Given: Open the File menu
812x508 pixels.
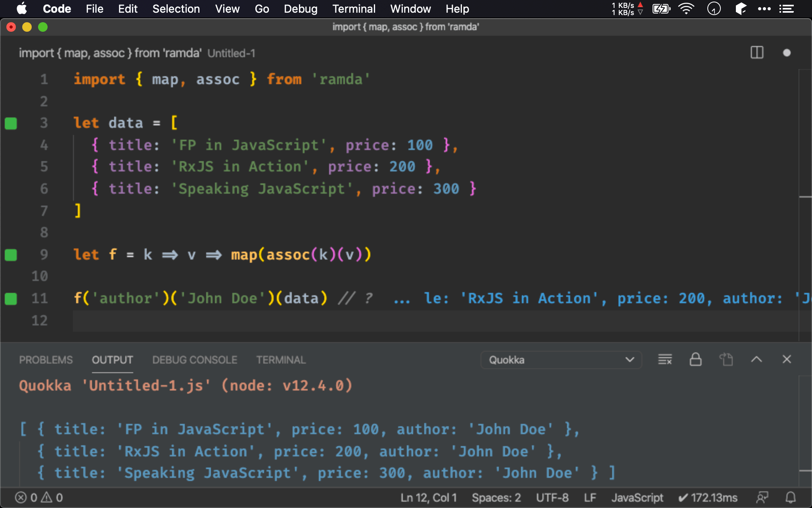Looking at the screenshot, I should click(x=94, y=9).
